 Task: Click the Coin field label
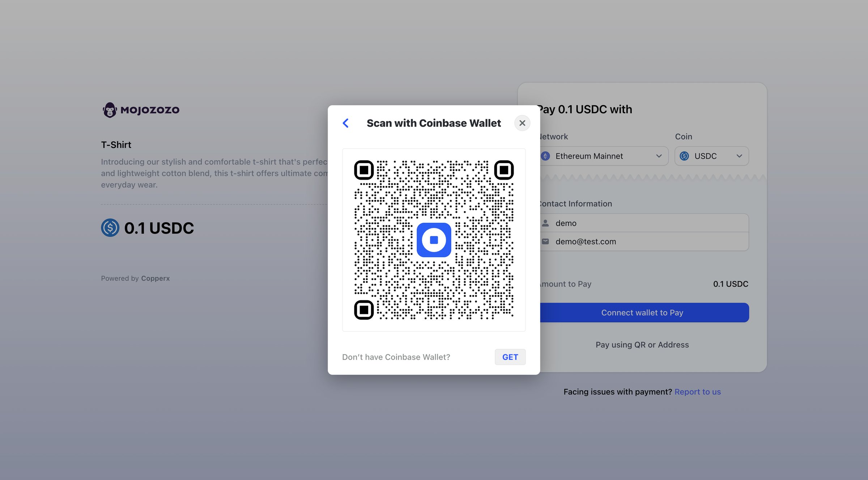(684, 137)
